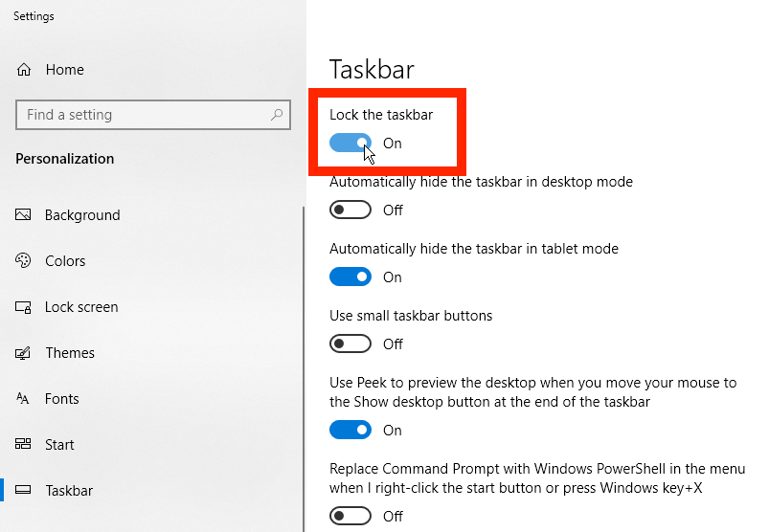Screen dimensions: 769x532
Task: Turn off Lock the taskbar toggle
Action: (351, 143)
